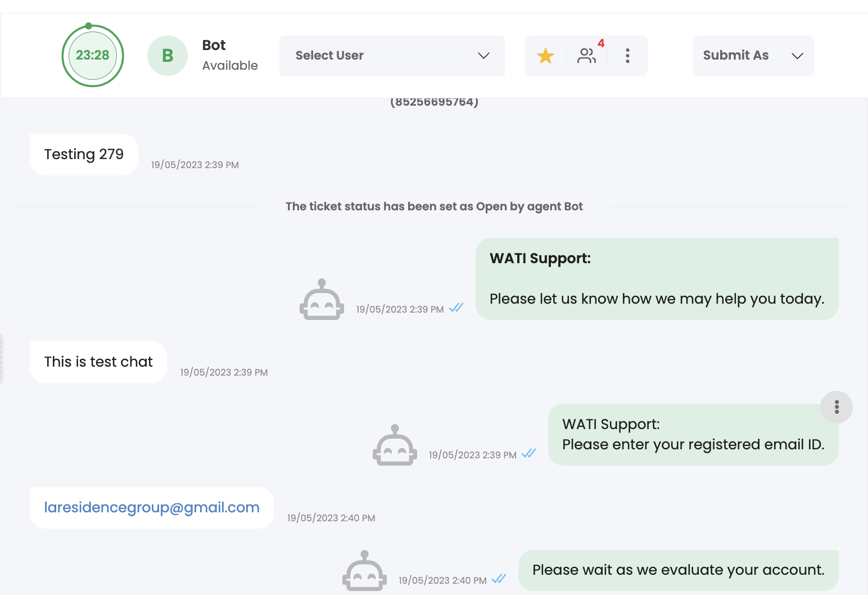This screenshot has height=595, width=868.
Task: Select the 'Testing 279' message bubble
Action: 84,155
